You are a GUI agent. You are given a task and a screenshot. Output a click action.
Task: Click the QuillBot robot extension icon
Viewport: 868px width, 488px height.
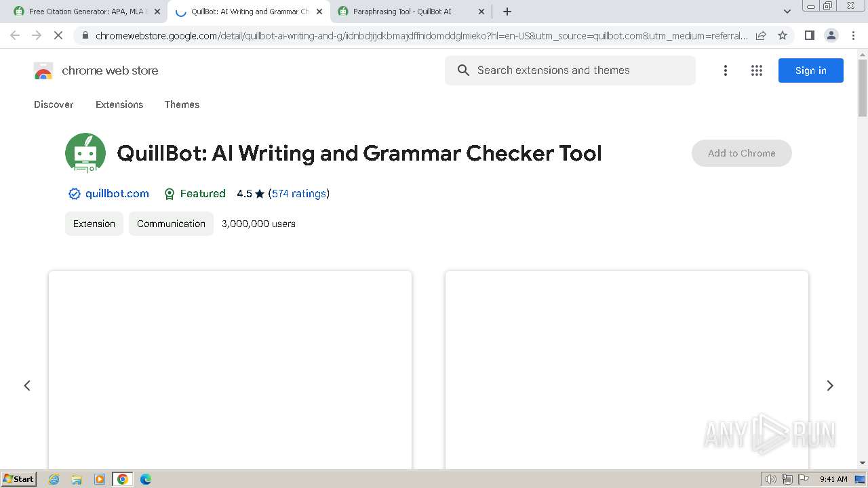tap(85, 153)
